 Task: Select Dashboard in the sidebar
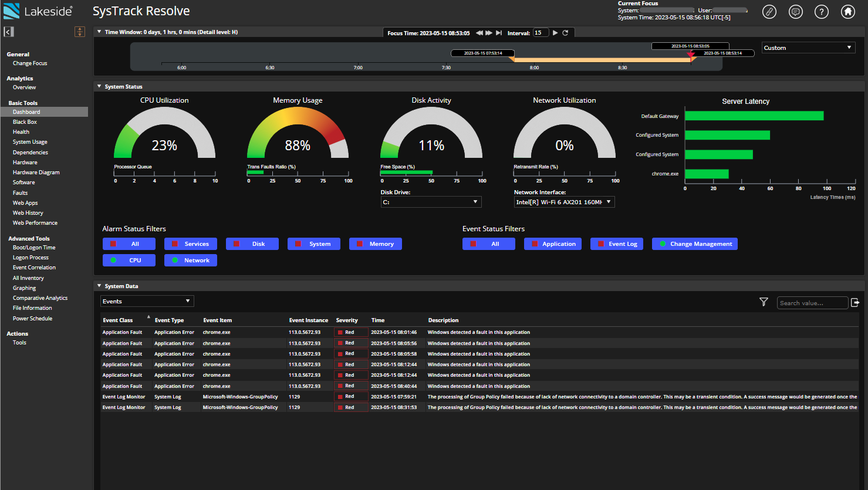coord(44,112)
